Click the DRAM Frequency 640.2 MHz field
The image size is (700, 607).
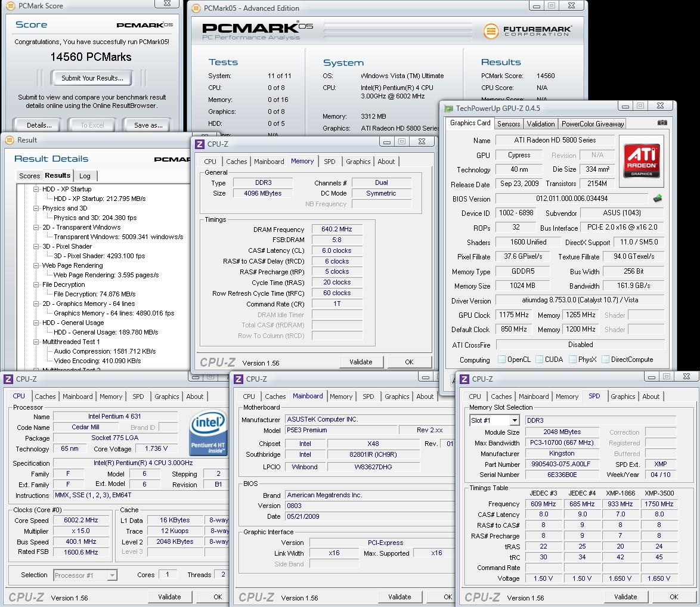(x=337, y=230)
